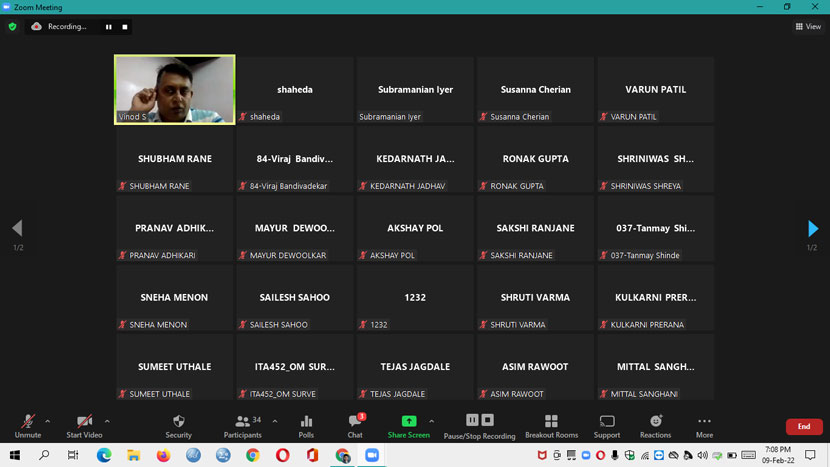
Task: Click the red End meeting button
Action: [x=803, y=427]
